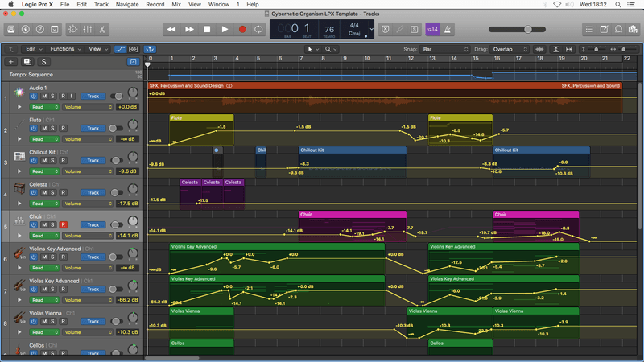Open the Tuner button

tap(399, 29)
